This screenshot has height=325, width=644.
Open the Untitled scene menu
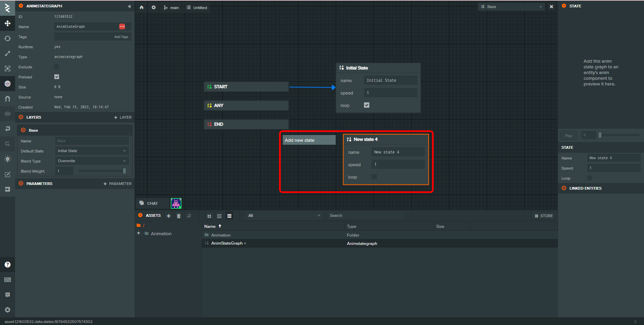pyautogui.click(x=197, y=7)
